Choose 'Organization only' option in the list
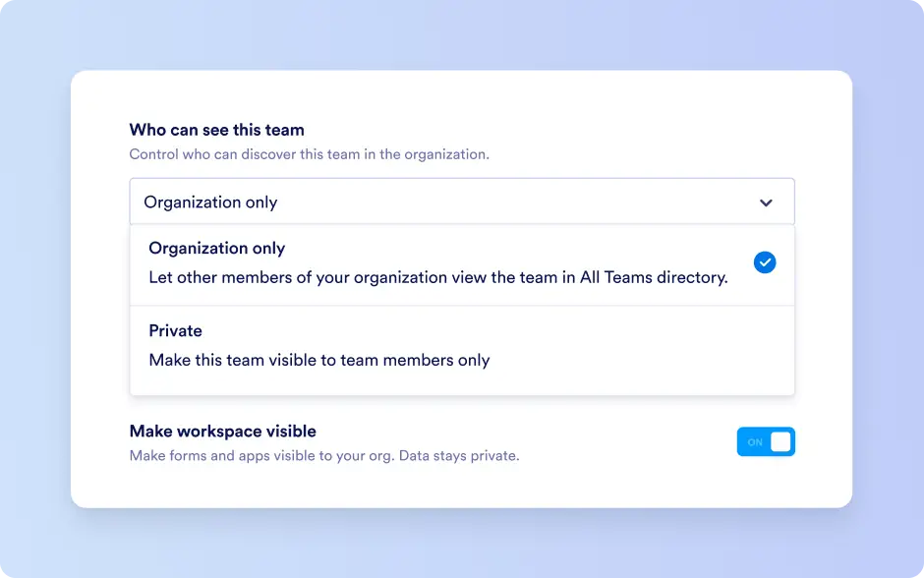This screenshot has width=924, height=578. click(x=437, y=263)
